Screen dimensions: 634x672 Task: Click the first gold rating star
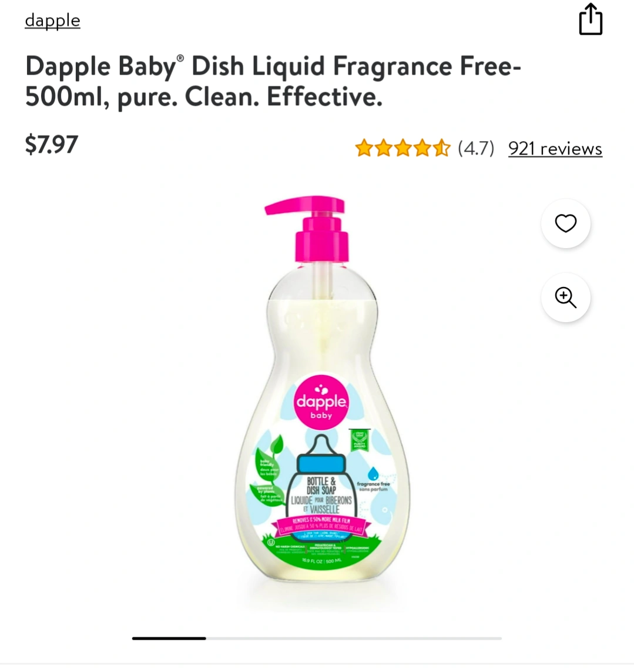coord(364,148)
